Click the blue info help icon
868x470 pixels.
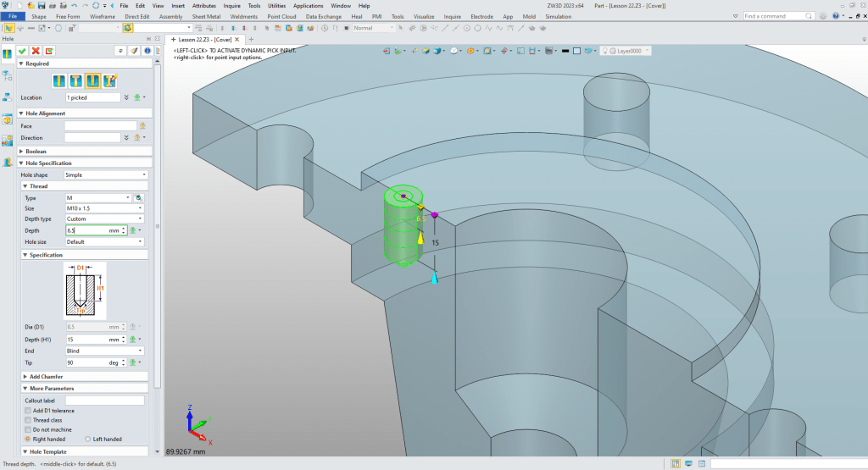click(147, 51)
